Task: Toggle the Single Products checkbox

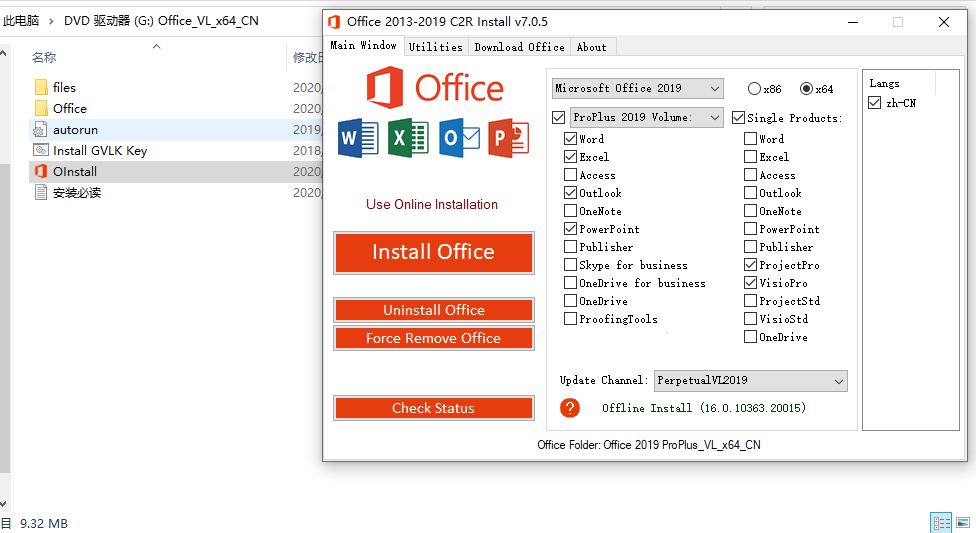Action: 739,118
